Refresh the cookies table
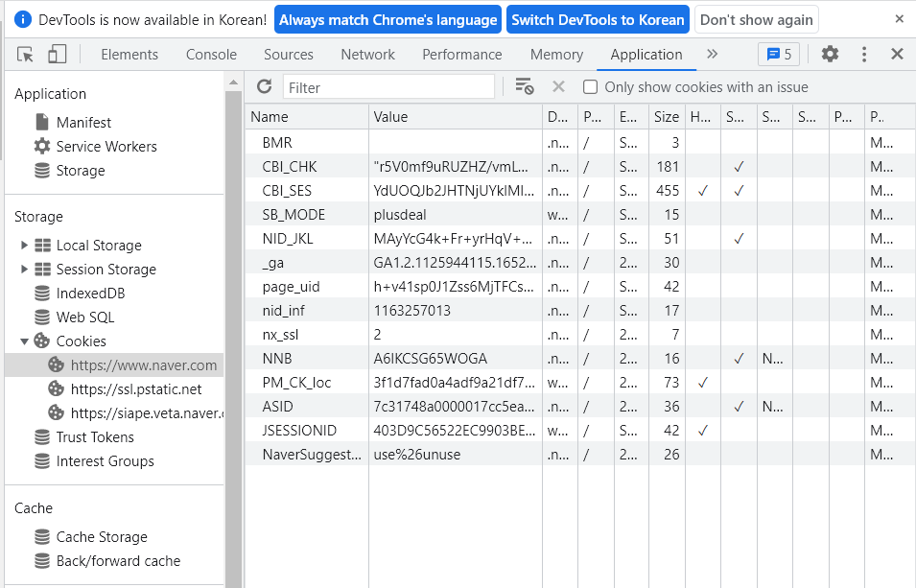916x588 pixels. [264, 86]
